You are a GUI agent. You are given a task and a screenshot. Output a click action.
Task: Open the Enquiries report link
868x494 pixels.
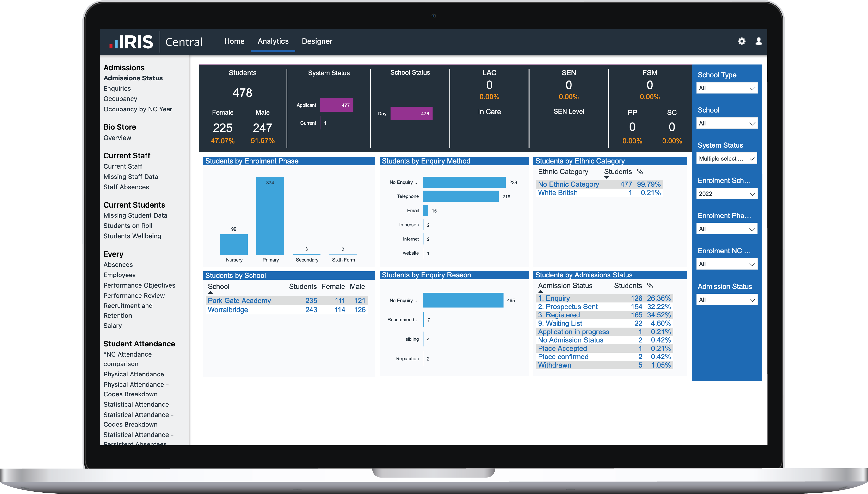pos(117,89)
